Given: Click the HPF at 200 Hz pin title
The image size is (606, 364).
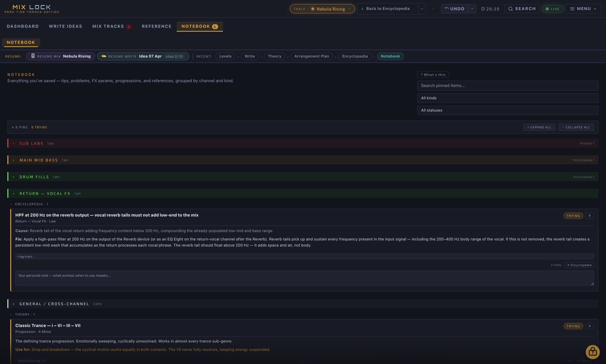Looking at the screenshot, I should coord(107,215).
